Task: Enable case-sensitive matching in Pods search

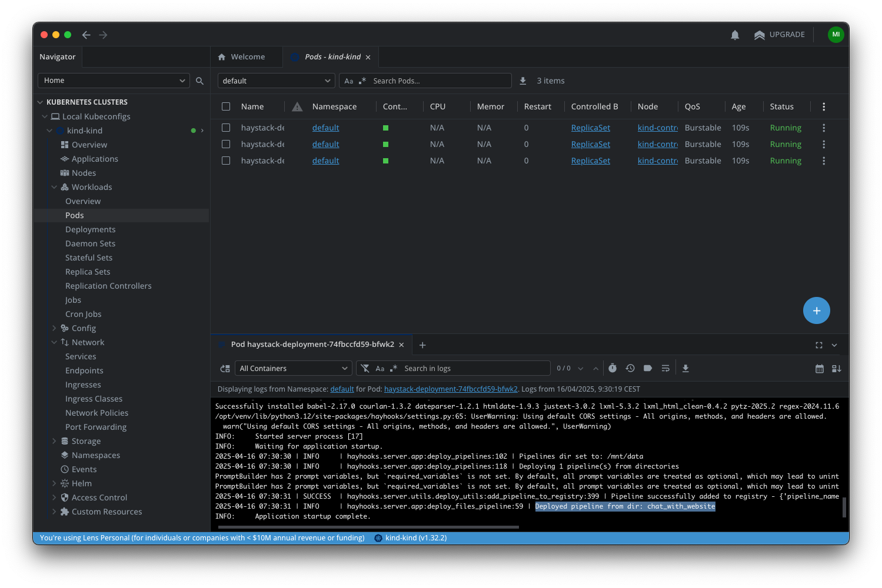Action: (350, 81)
